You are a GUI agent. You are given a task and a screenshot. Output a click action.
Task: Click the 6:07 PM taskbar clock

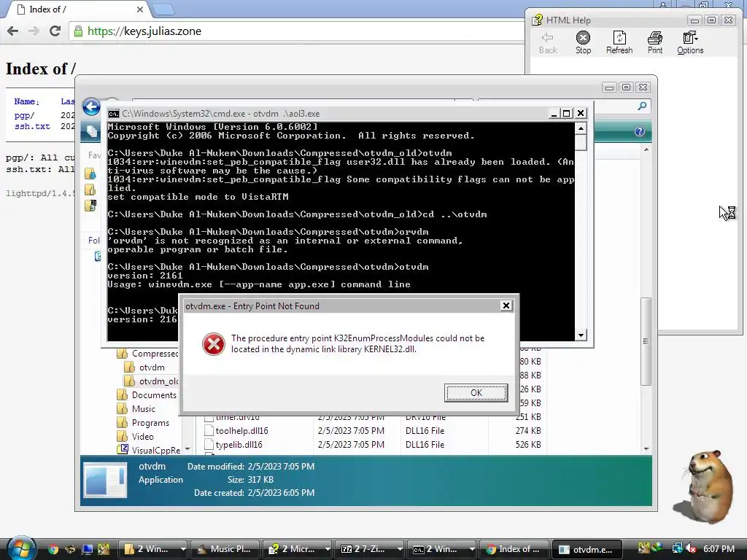[x=719, y=549]
